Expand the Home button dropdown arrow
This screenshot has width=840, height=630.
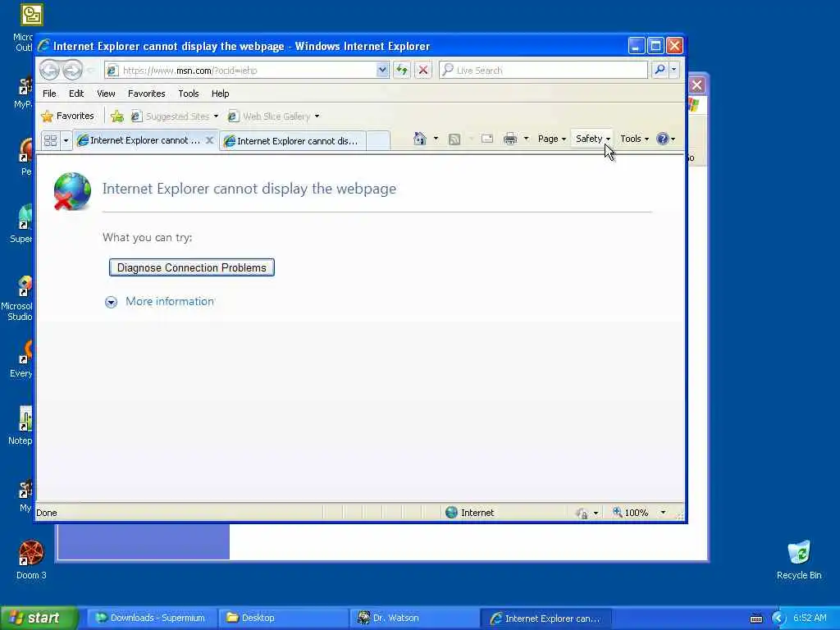(x=436, y=139)
